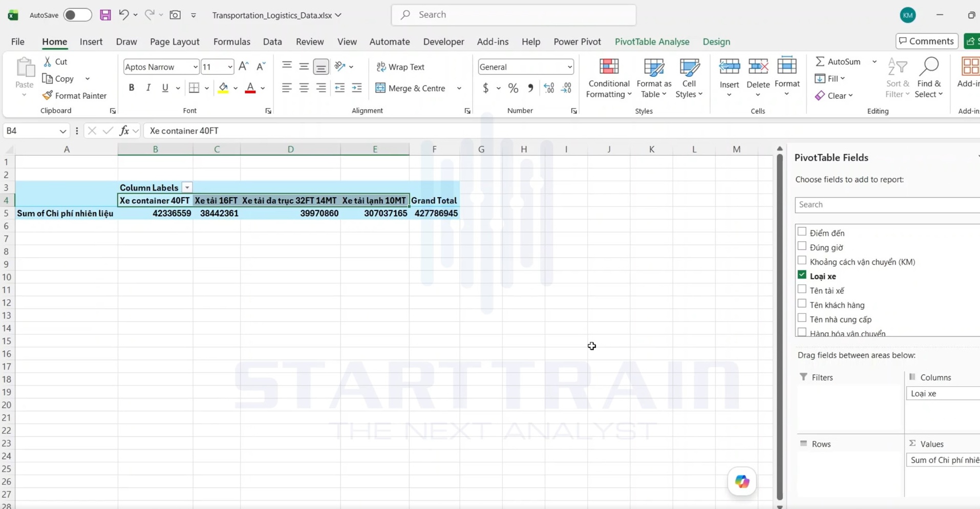
Task: Open Cell Styles gallery
Action: 689,78
